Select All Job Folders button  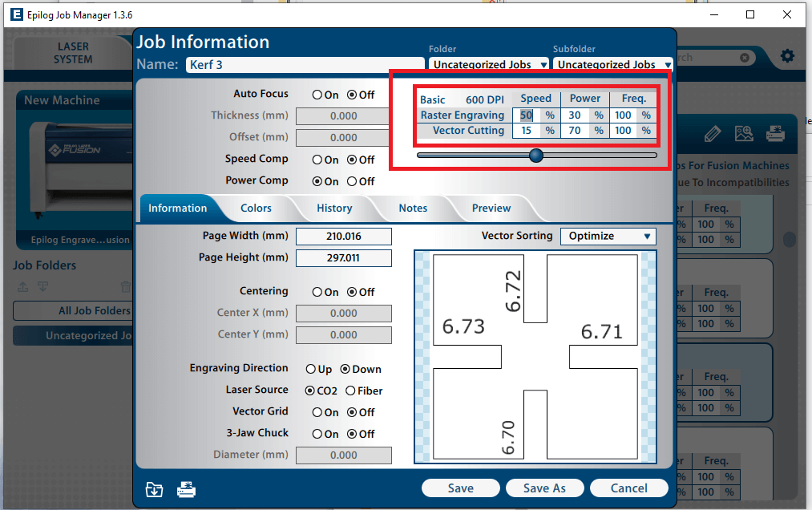pyautogui.click(x=73, y=311)
